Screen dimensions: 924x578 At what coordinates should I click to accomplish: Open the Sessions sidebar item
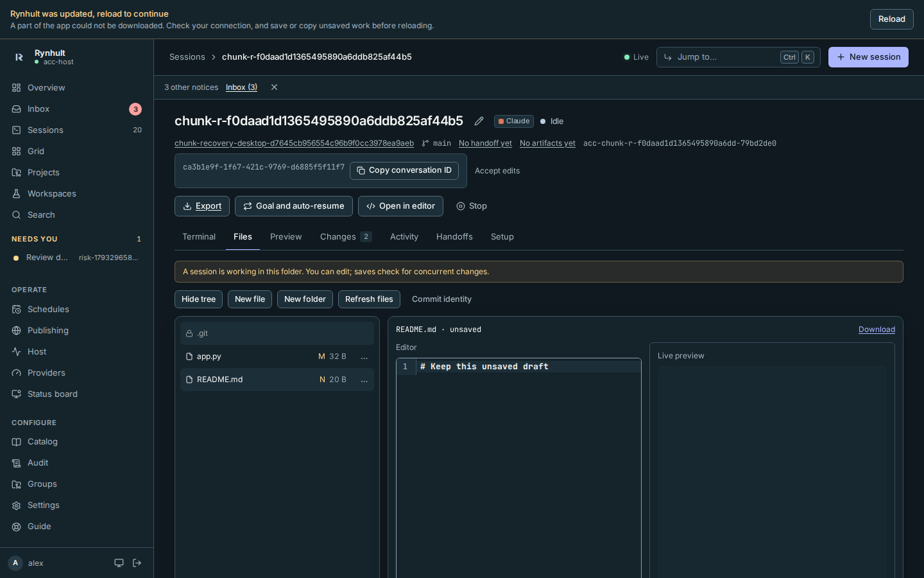click(x=77, y=130)
